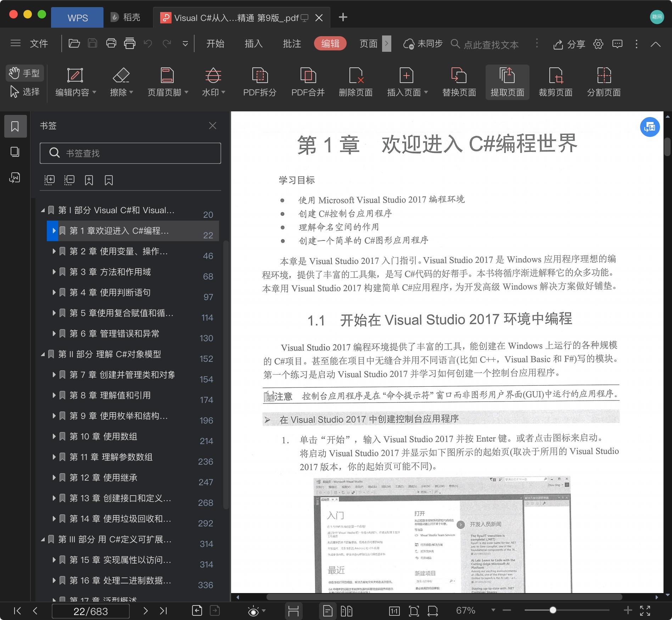Screen dimensions: 672x620
Task: Open Header and Footer (页眉页脚) options
Action: click(x=168, y=83)
